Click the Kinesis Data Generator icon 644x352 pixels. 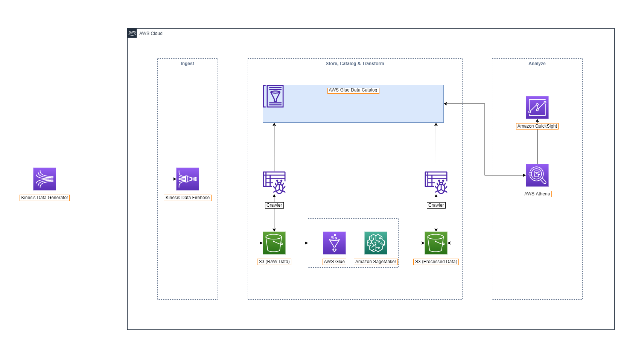pyautogui.click(x=44, y=179)
